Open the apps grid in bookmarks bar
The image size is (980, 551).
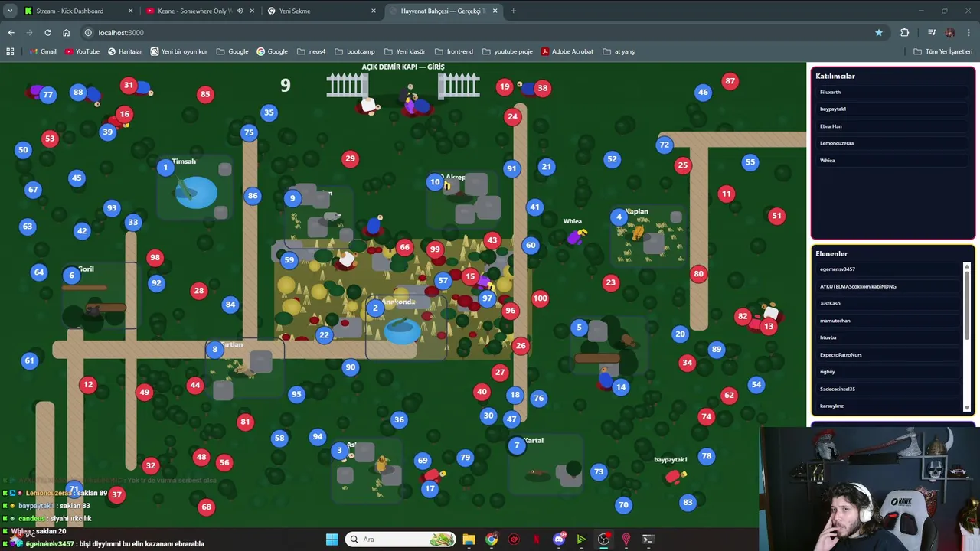(10, 51)
